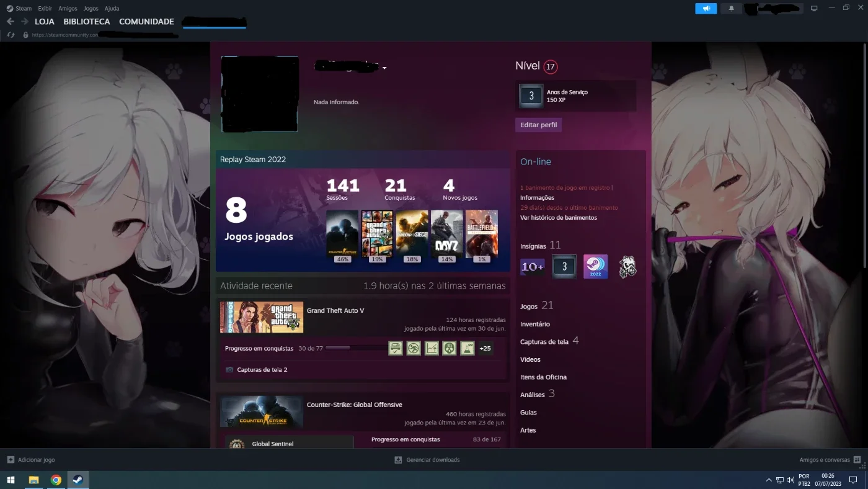Image resolution: width=868 pixels, height=489 pixels.
Task: Open the 10+ games badge icon
Action: 533,267
